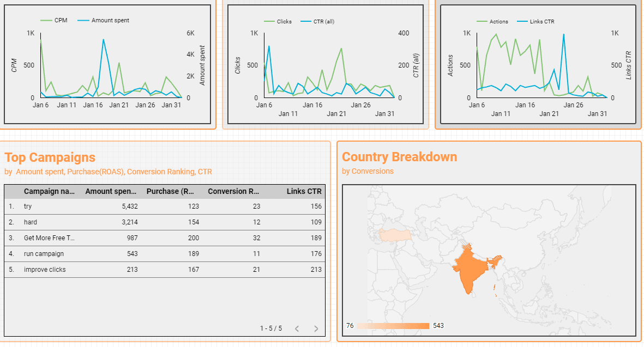Image resolution: width=644 pixels, height=347 pixels.
Task: Click the amount spent value 5,432
Action: 130,206
